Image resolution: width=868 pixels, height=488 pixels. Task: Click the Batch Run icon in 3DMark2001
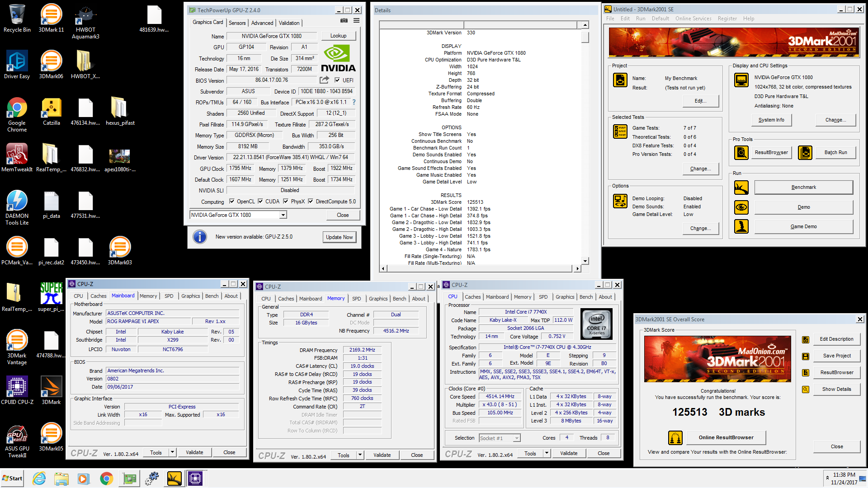pos(805,152)
